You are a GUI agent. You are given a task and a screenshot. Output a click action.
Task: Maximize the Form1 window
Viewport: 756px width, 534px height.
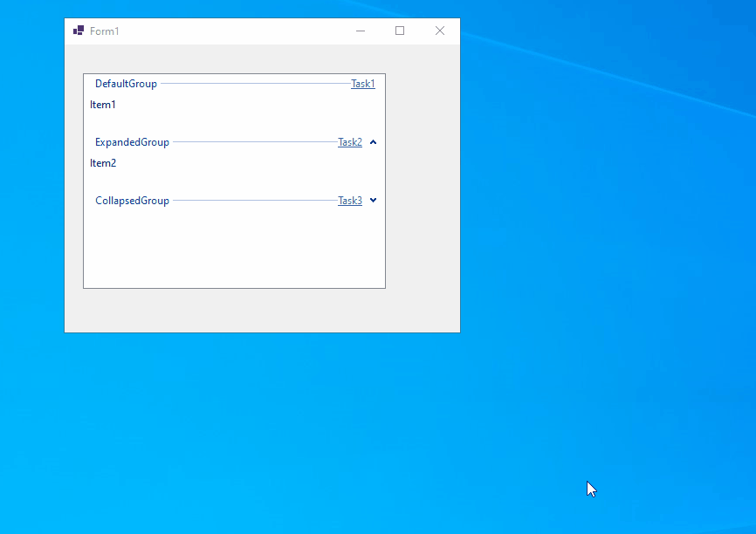pos(400,31)
